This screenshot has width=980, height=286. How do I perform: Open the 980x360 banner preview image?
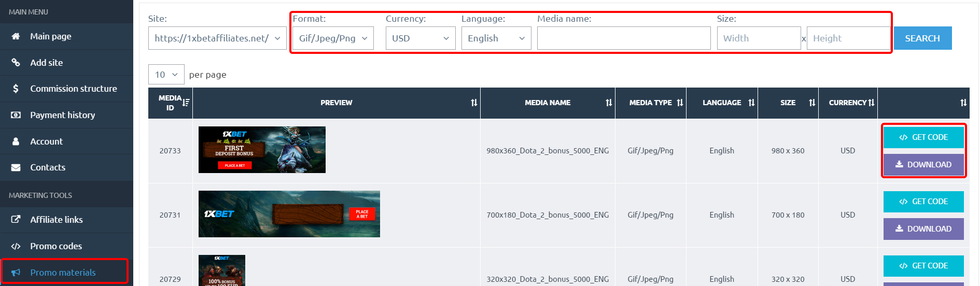click(x=262, y=150)
